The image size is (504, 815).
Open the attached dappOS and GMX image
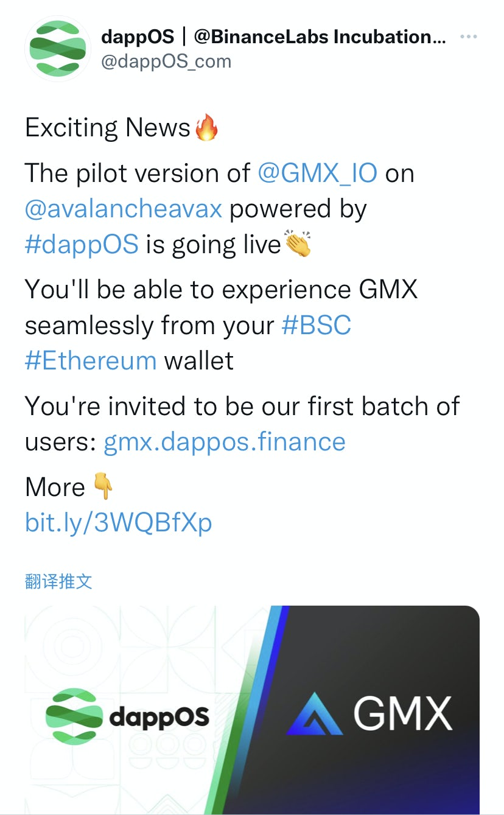pos(252,710)
